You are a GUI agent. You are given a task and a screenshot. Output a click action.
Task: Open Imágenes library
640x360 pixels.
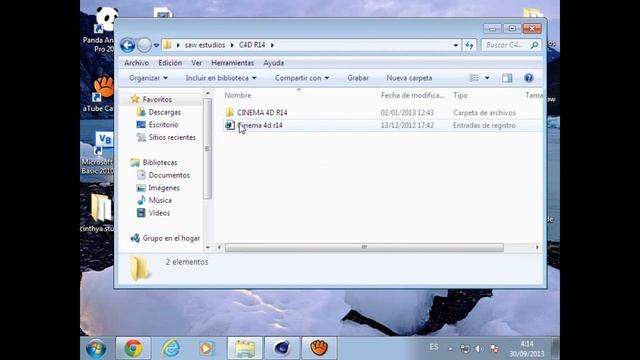[164, 188]
